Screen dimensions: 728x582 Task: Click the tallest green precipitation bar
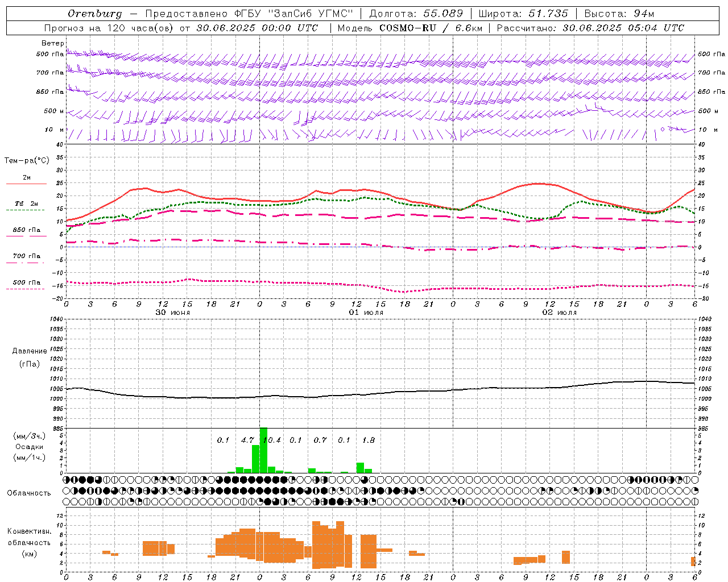click(263, 450)
